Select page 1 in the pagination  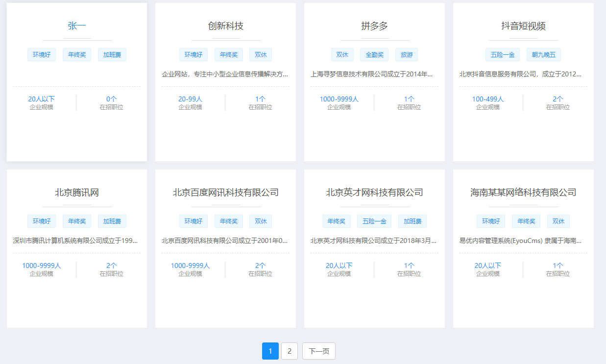pos(270,351)
